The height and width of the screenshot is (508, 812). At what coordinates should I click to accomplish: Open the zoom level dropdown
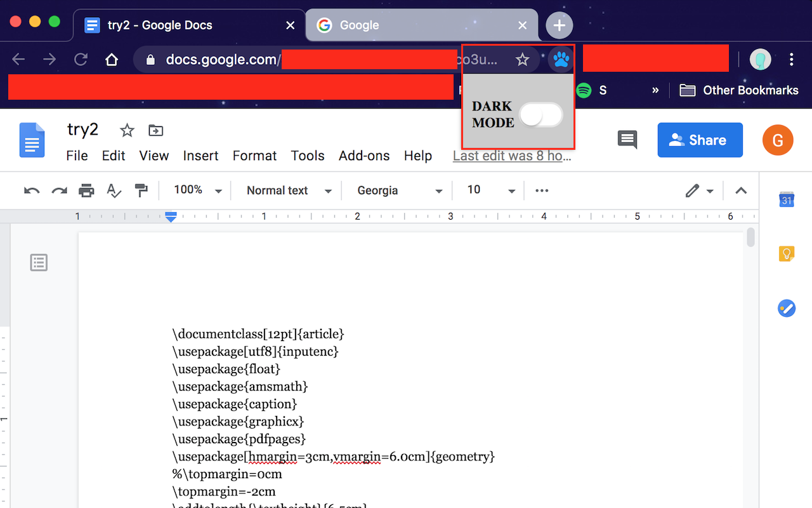point(195,190)
